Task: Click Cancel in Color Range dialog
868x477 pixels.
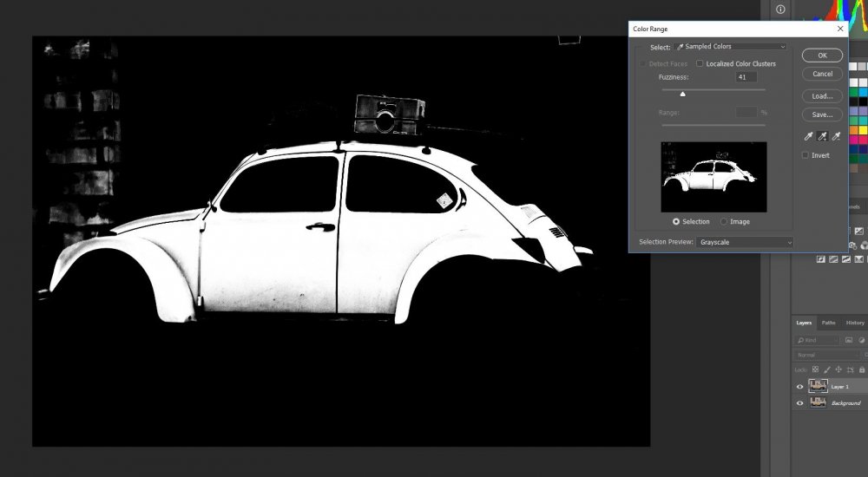Action: pos(823,74)
